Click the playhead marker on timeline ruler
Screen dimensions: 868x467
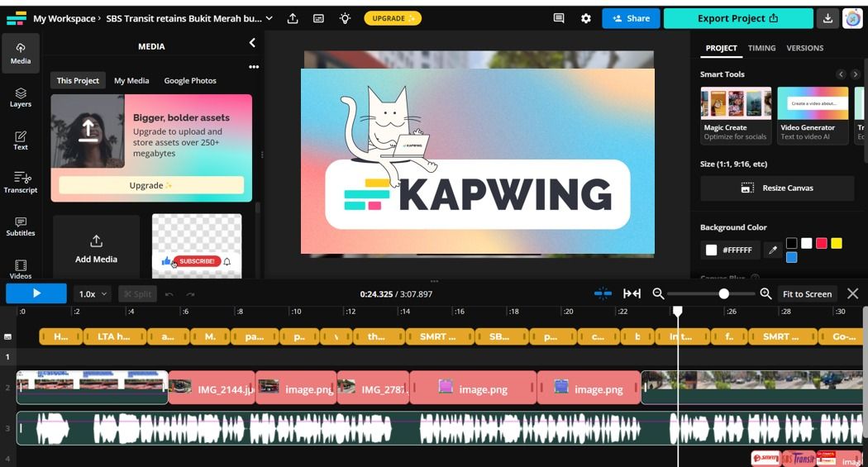[x=678, y=312]
